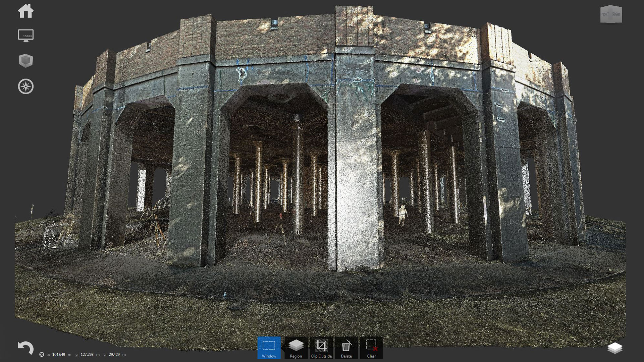Click the crosshair icon beside coordinates
This screenshot has height=362, width=644.
point(42,354)
